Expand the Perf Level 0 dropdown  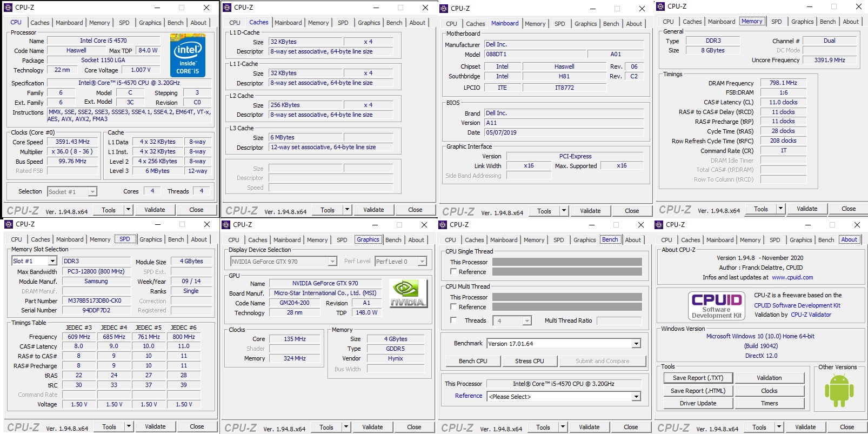click(x=422, y=262)
